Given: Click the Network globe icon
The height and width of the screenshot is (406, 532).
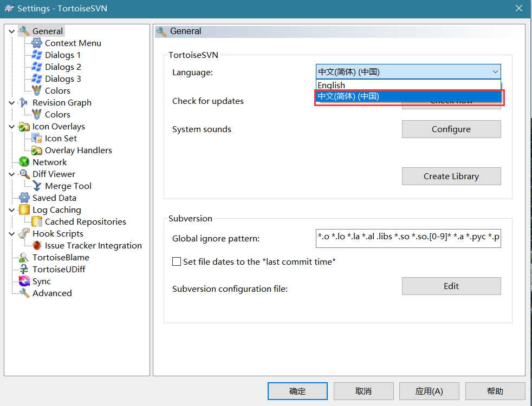Looking at the screenshot, I should pyautogui.click(x=24, y=162).
